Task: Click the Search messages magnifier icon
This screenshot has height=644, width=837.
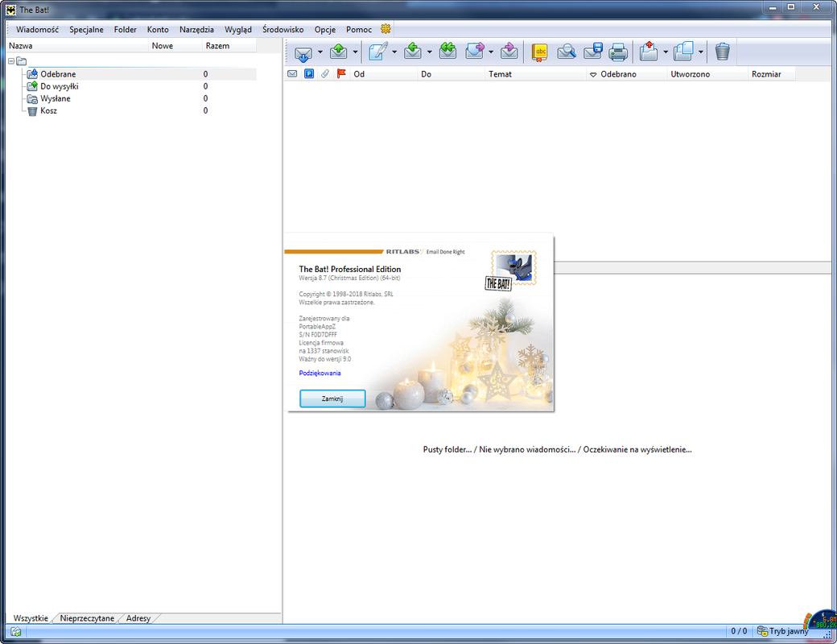Action: click(567, 52)
